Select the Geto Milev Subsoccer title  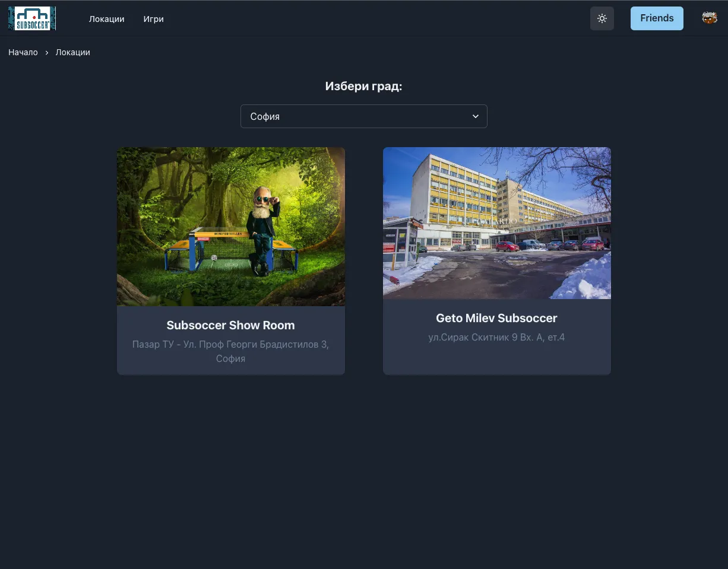[x=497, y=318]
